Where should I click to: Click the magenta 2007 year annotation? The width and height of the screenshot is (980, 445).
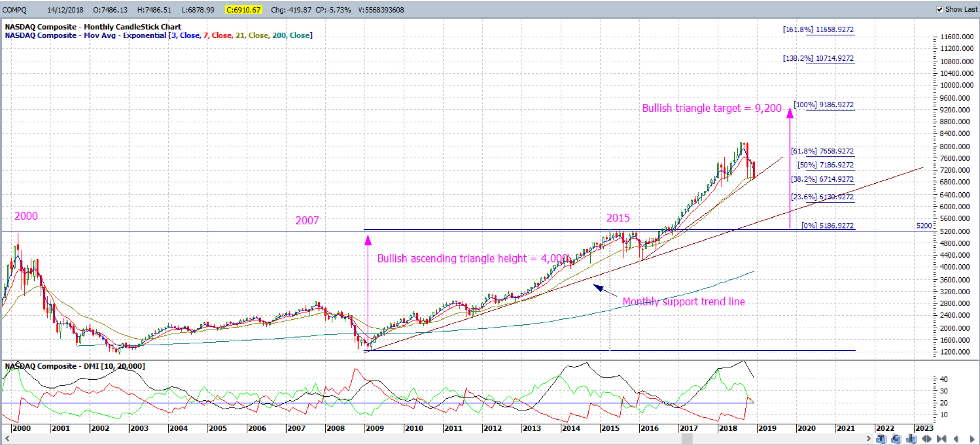307,220
